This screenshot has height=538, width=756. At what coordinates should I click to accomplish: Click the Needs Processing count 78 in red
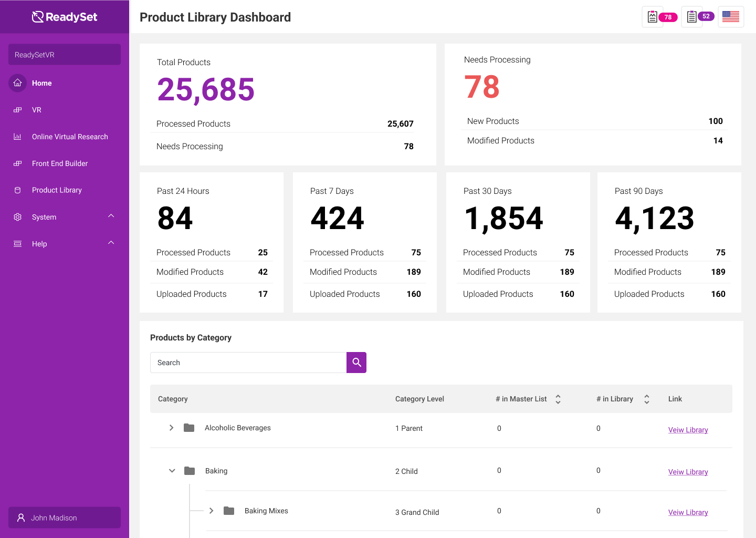pyautogui.click(x=482, y=87)
